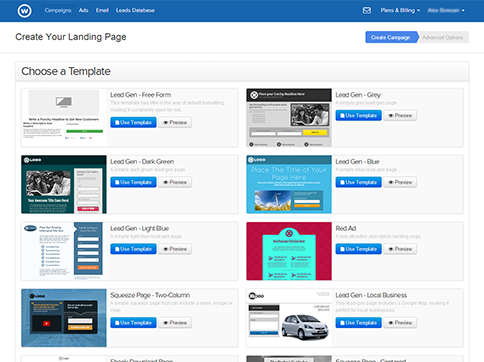Viewport: 484px width, 362px height.
Task: Preview the Lead Gen - Blue template
Action: (x=400, y=182)
